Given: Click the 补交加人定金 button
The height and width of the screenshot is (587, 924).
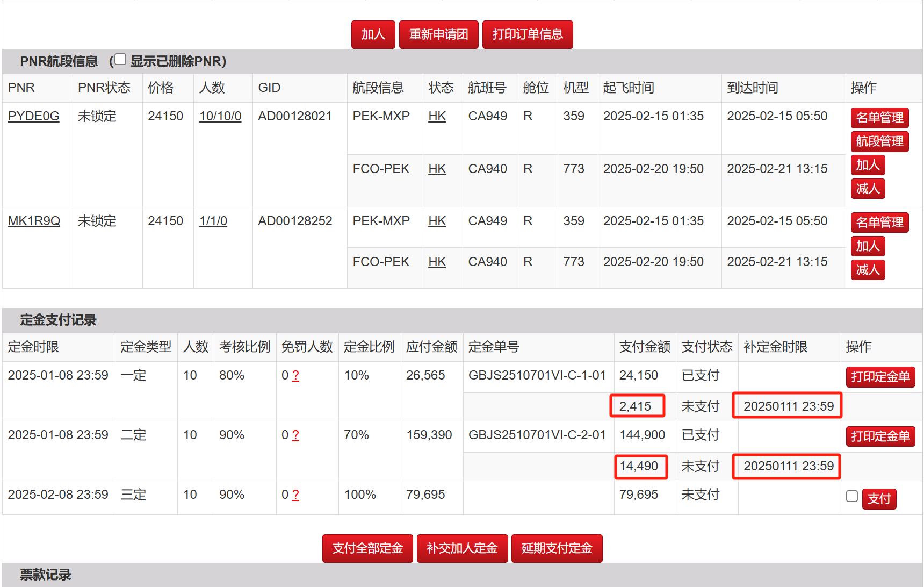Looking at the screenshot, I should point(462,548).
